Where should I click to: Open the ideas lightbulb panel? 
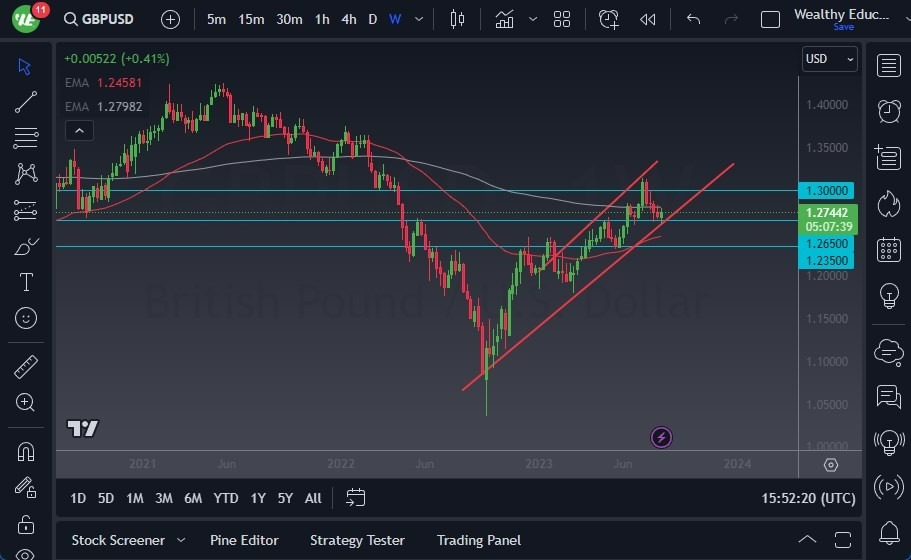point(889,296)
